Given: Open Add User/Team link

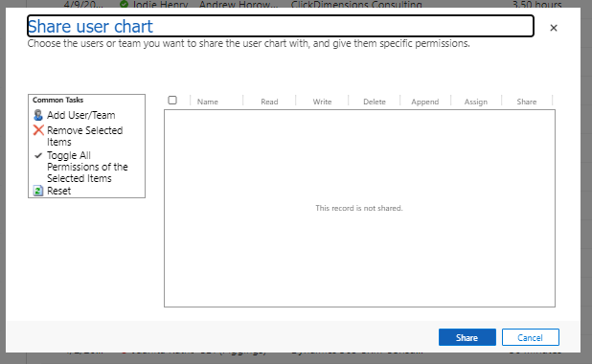Looking at the screenshot, I should point(81,115).
